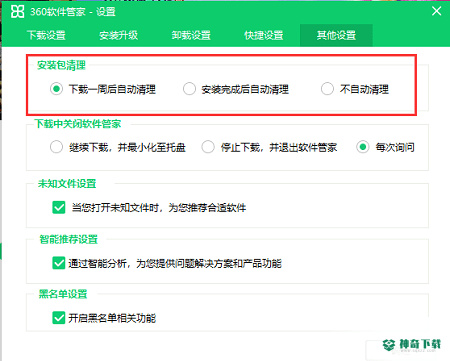Close the settings window
This screenshot has height=361, width=450.
(436, 11)
